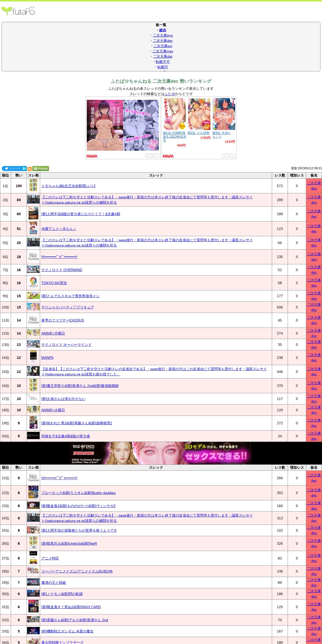Select 転載可 in the board list
This screenshot has height=644, width=322.
163,67
